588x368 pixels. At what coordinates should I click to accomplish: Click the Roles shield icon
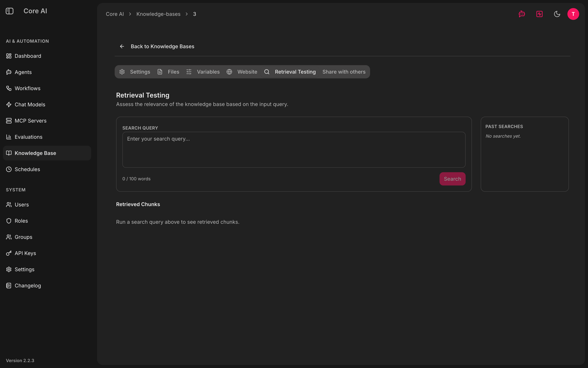(9, 221)
